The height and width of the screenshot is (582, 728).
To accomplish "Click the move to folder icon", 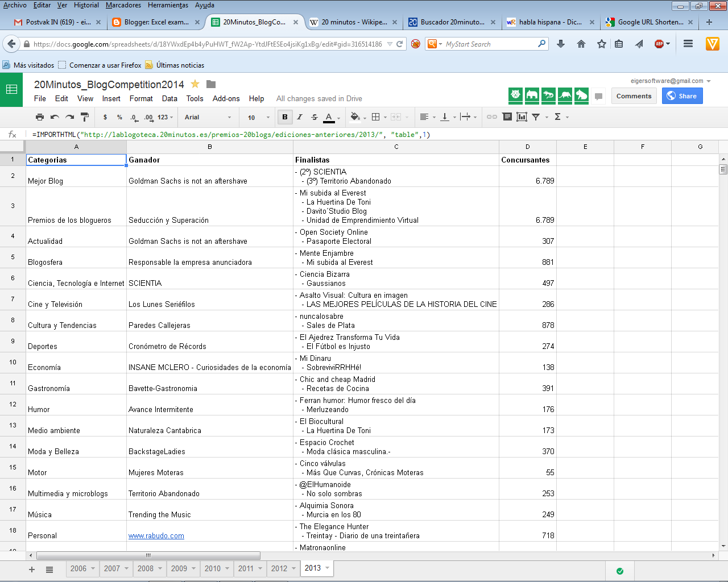I will (211, 84).
